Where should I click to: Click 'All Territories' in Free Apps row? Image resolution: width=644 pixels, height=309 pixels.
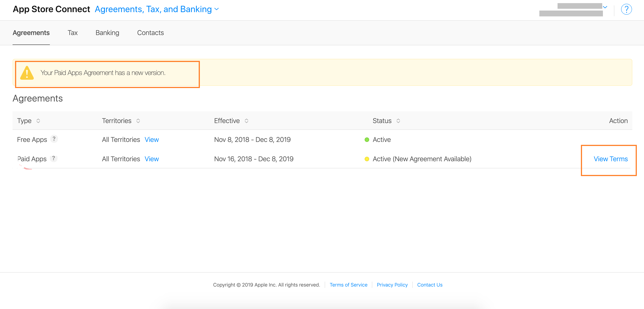click(x=121, y=140)
